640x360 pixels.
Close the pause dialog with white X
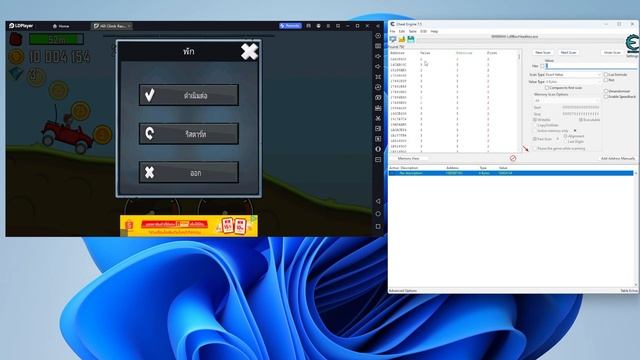(249, 51)
